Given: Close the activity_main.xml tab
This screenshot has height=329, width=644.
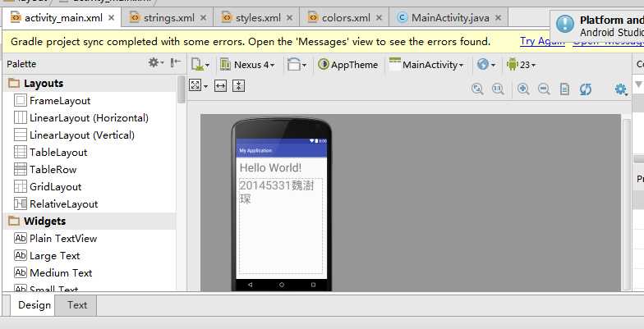Looking at the screenshot, I should pyautogui.click(x=112, y=18).
